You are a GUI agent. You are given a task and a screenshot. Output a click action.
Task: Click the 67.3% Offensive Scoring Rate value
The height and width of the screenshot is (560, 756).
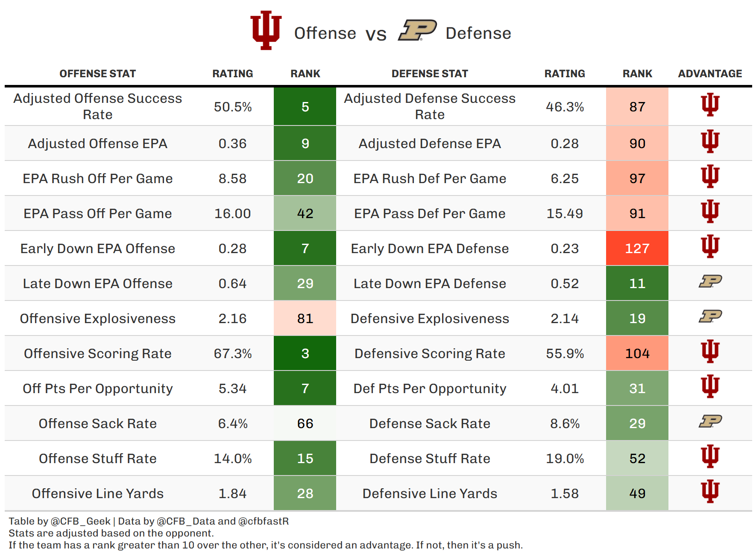[233, 353]
